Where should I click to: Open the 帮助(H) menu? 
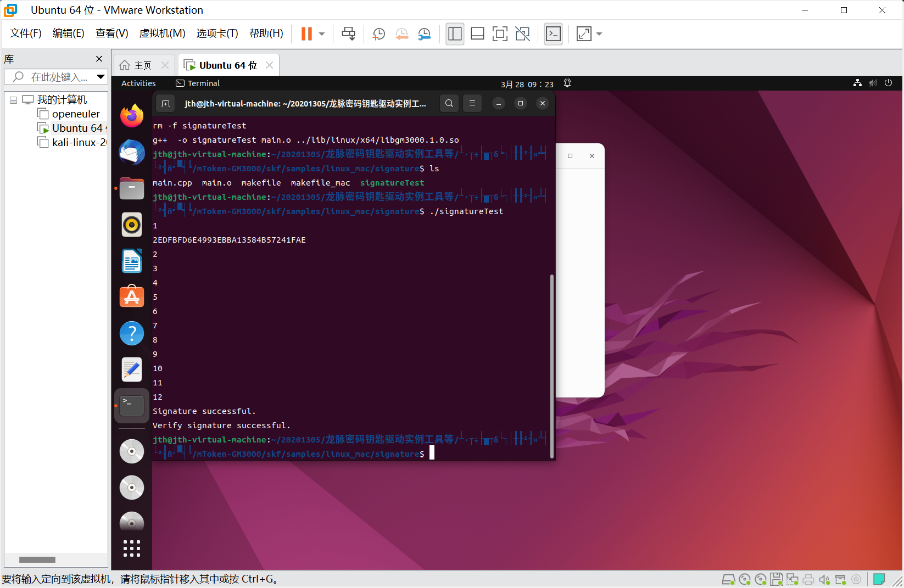coord(266,33)
